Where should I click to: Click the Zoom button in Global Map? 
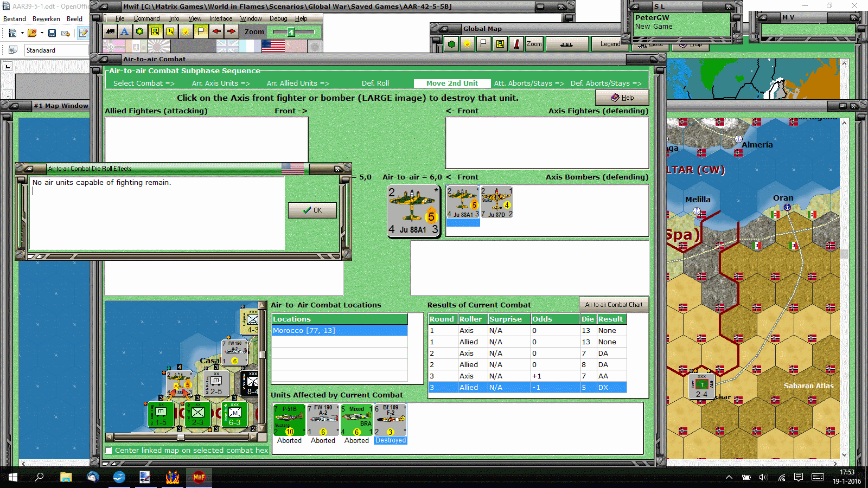point(534,44)
